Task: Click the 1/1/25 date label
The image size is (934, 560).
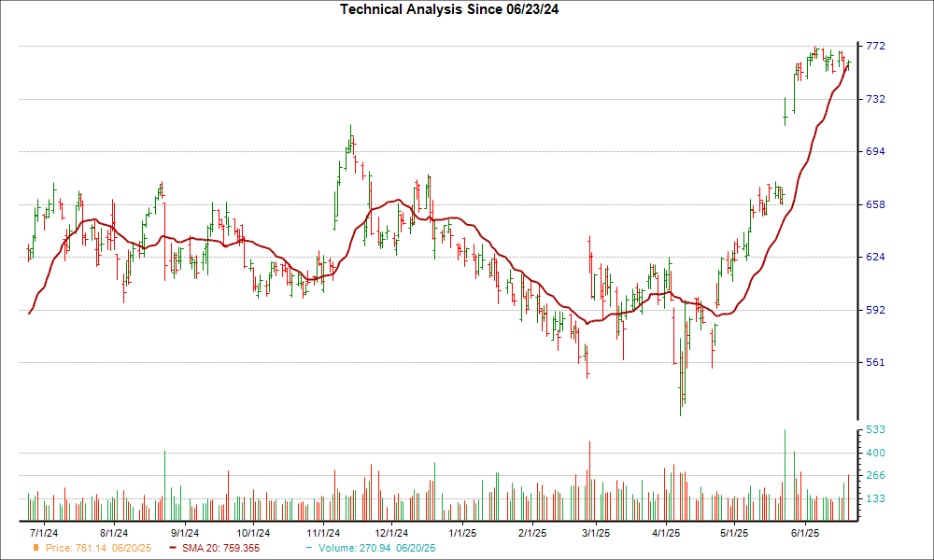Action: click(x=463, y=533)
